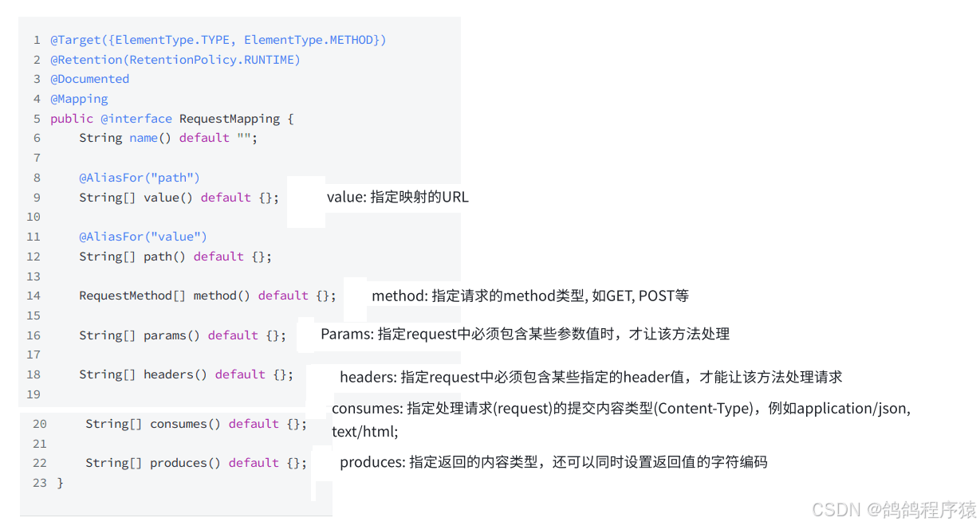Click the @Target annotation on line 1
The width and height of the screenshot is (980, 525).
coord(218,40)
